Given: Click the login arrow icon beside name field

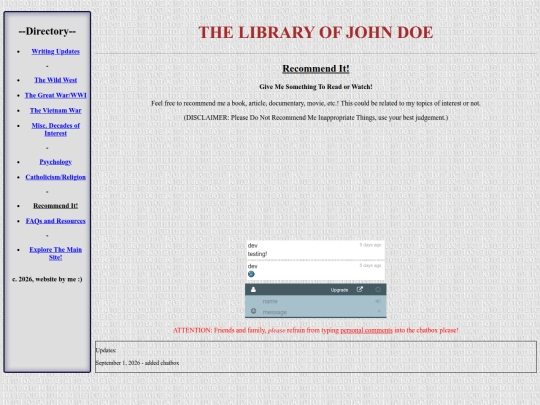Looking at the screenshot, I should coord(378,301).
